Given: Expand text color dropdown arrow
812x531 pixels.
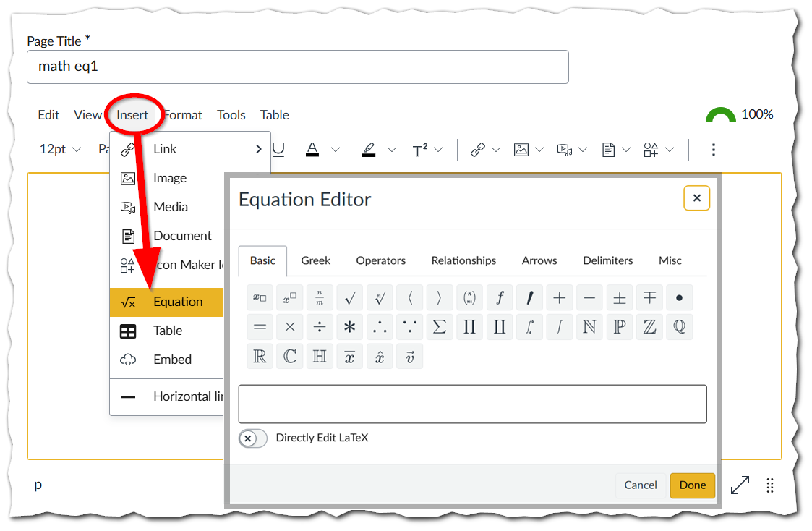Looking at the screenshot, I should 335,150.
